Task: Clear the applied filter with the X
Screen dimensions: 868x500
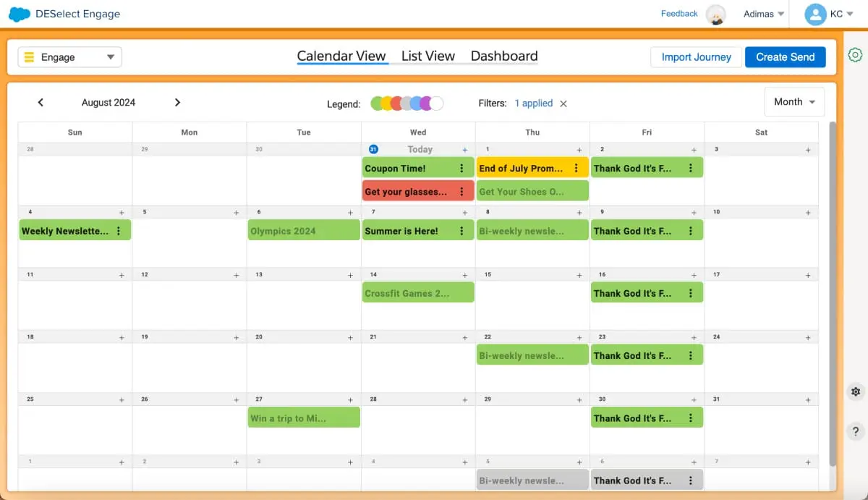Action: (563, 103)
